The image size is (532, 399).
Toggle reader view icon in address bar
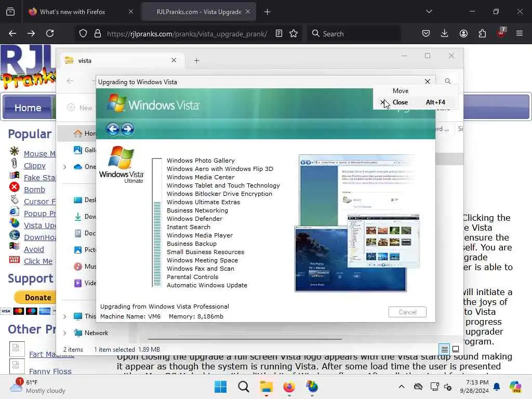coord(279,34)
